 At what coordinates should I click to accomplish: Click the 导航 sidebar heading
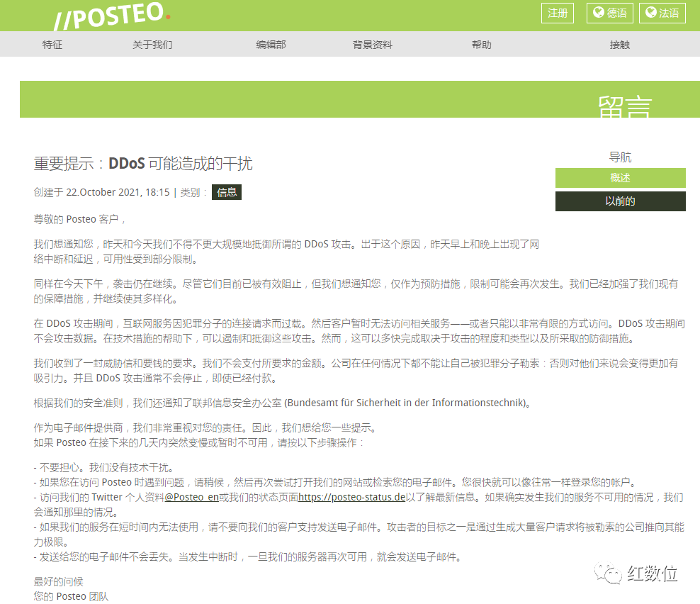[x=620, y=157]
